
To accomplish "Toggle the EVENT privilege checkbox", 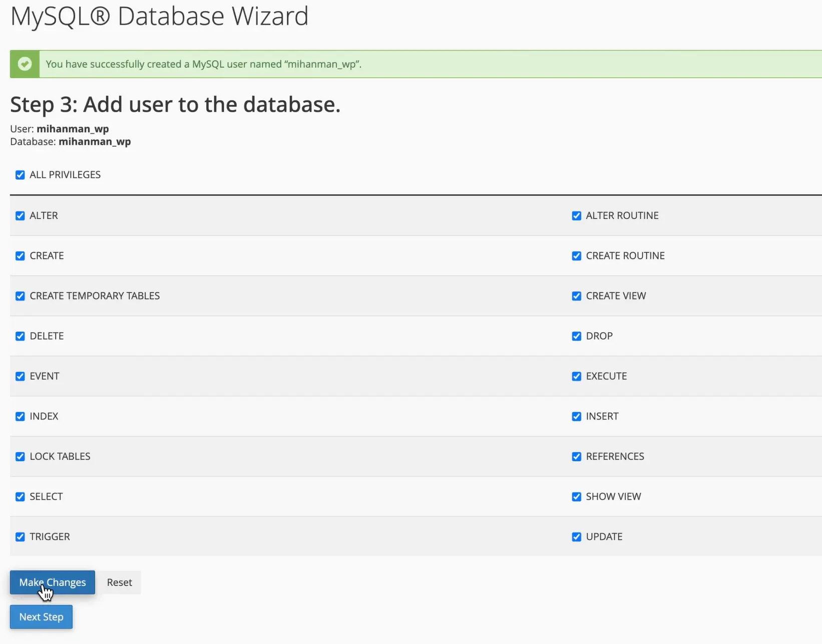I will click(x=20, y=376).
